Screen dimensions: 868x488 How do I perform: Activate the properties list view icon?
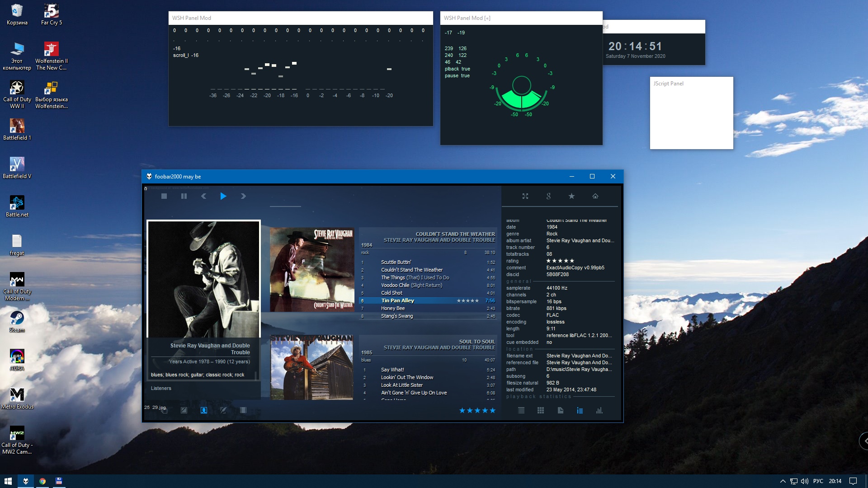pos(580,410)
